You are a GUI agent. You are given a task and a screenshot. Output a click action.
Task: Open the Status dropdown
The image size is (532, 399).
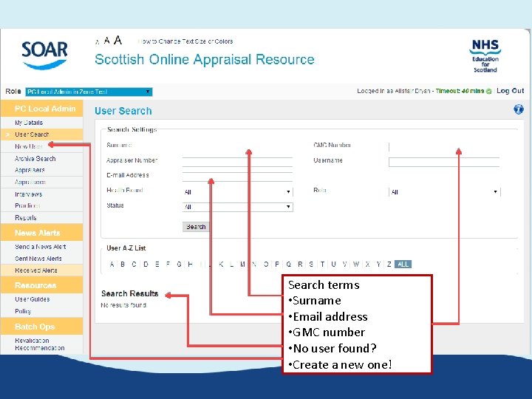(x=237, y=207)
